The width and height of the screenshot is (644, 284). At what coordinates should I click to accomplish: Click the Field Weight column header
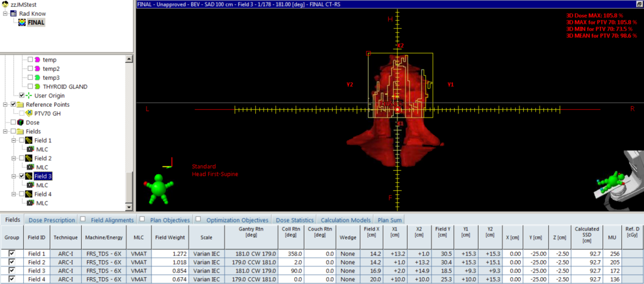170,238
